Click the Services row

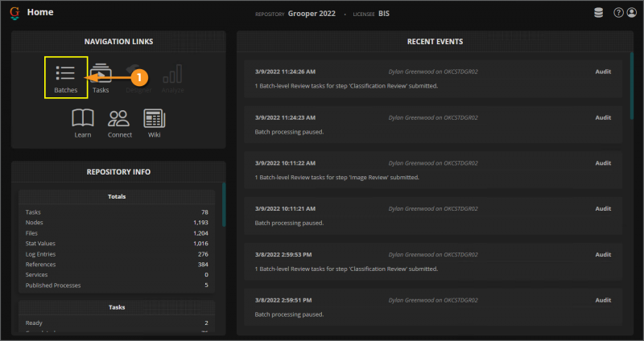click(x=117, y=274)
